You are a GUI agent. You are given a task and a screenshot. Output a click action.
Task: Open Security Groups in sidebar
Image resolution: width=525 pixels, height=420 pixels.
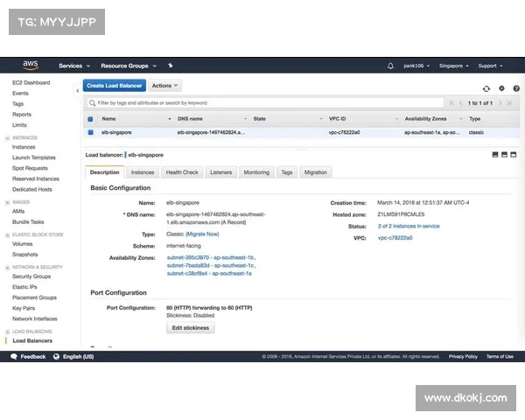[x=31, y=276]
